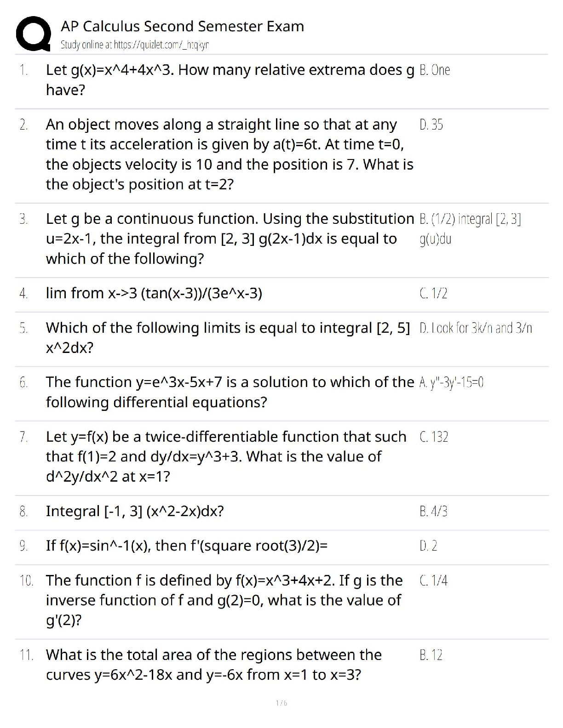Screen dimensions: 563x728
Task: Select the differential equations question 6
Action: click(230, 392)
